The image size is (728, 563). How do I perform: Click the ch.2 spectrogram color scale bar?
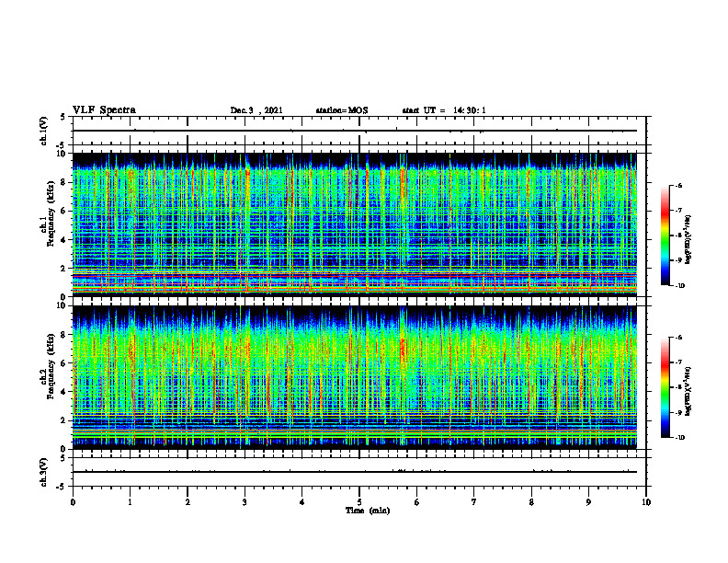(x=665, y=387)
